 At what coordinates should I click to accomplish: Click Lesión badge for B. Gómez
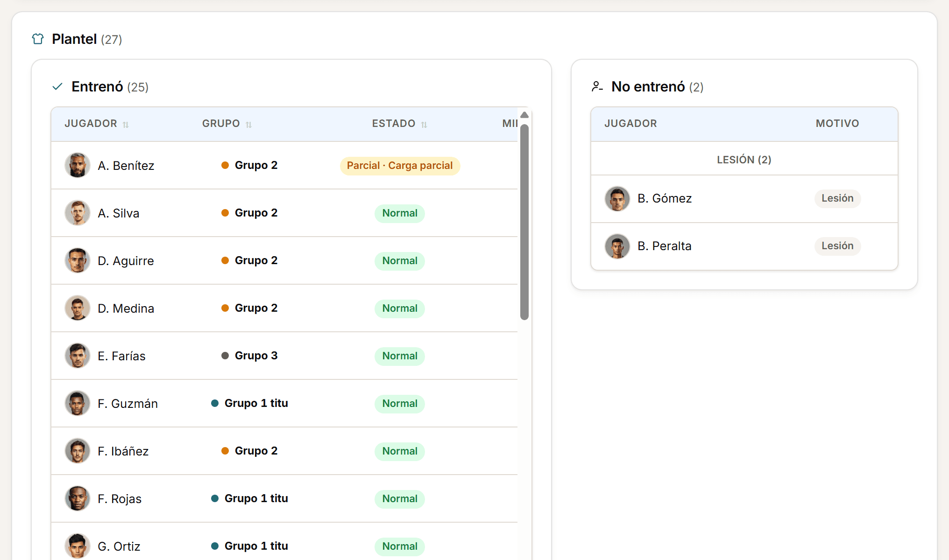837,198
